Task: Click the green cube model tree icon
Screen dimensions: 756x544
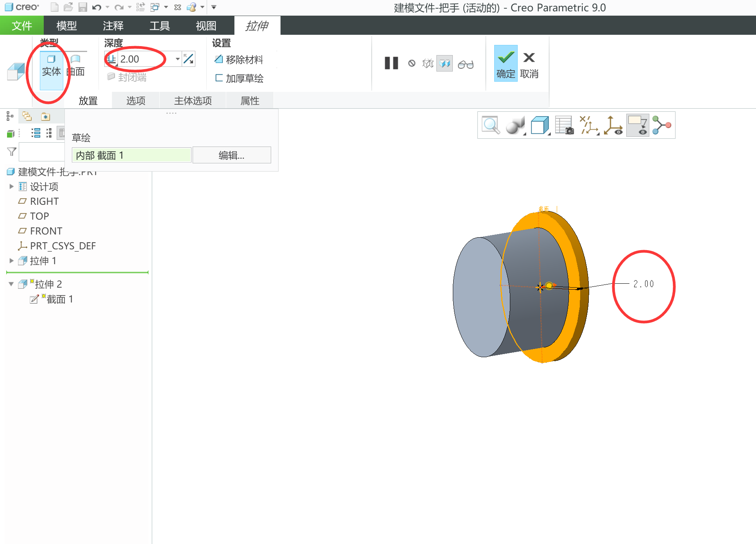Action: [11, 134]
